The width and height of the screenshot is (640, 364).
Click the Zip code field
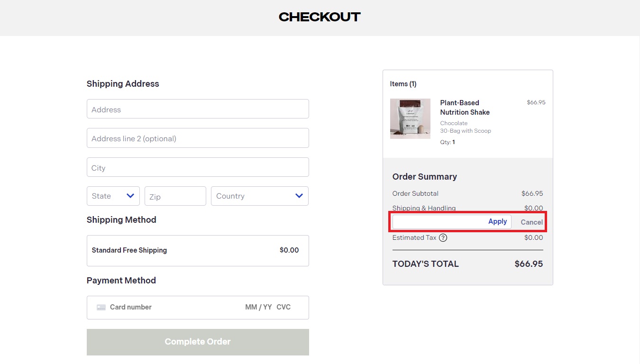pyautogui.click(x=175, y=196)
